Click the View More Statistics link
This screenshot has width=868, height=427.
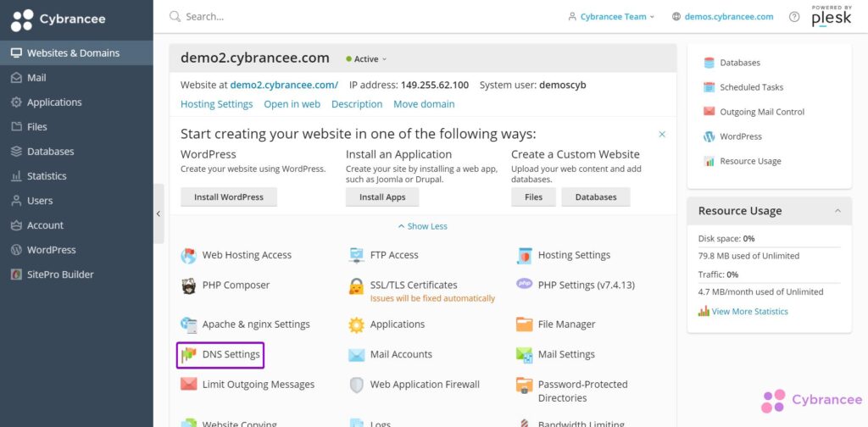(749, 312)
